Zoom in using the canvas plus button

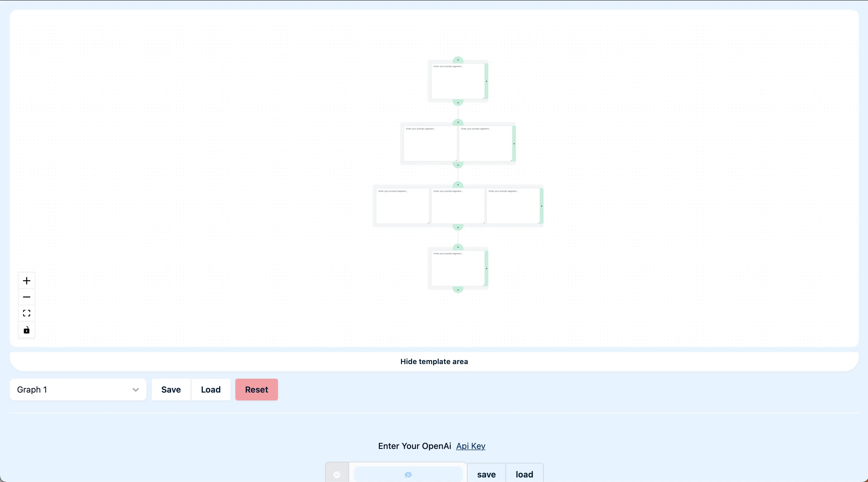27,281
